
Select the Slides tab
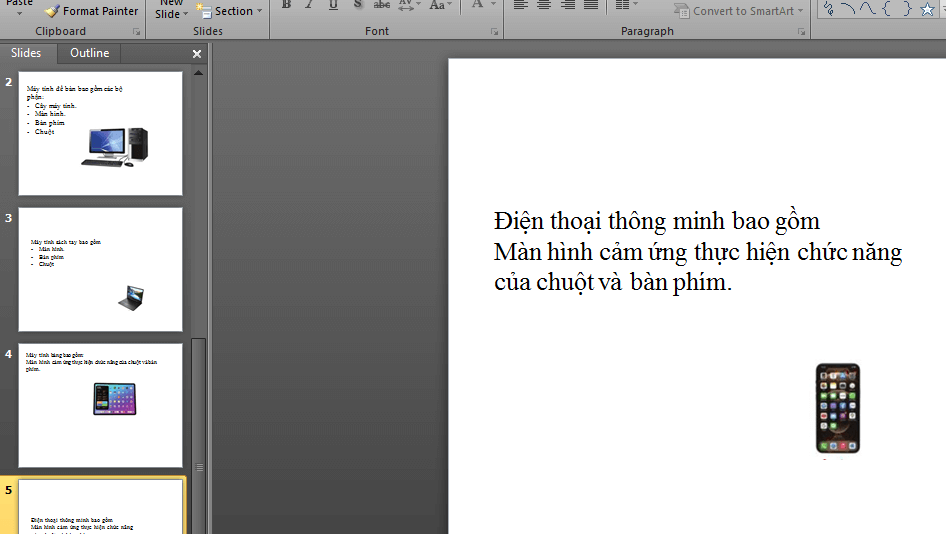pos(26,53)
